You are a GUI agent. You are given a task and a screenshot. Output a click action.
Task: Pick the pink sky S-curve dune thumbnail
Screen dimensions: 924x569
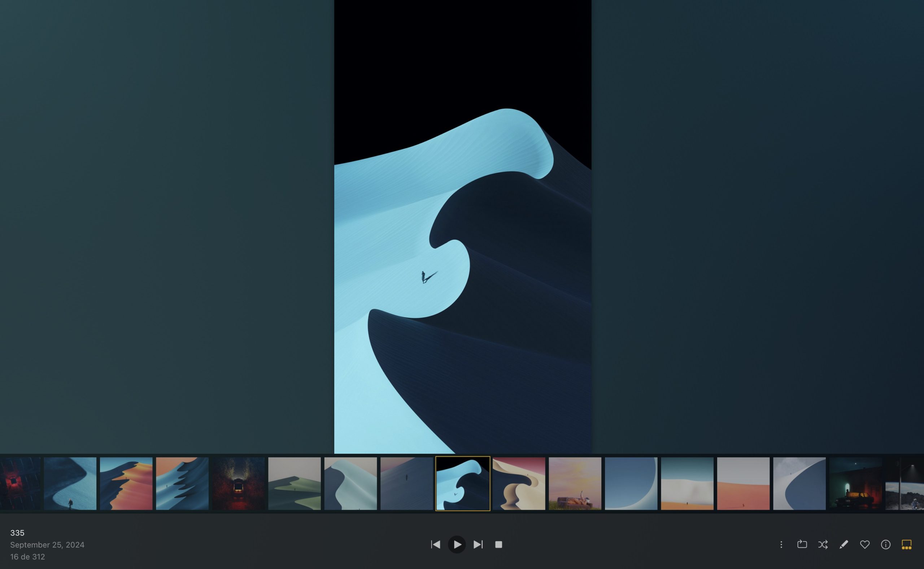[x=518, y=483]
